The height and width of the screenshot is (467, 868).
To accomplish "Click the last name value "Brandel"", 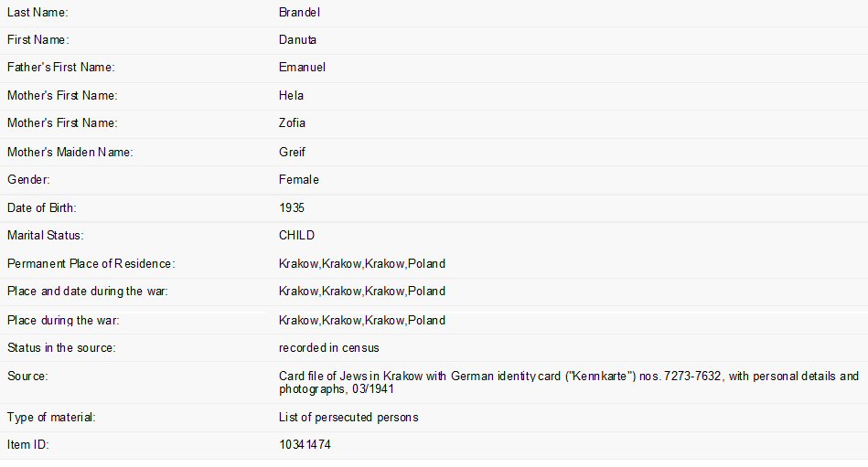I will pos(299,13).
